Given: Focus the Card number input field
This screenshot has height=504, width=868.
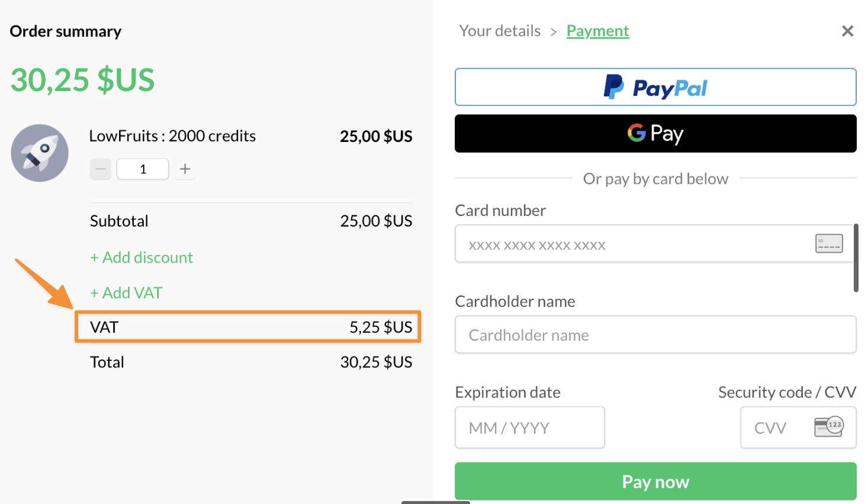Looking at the screenshot, I should [634, 244].
